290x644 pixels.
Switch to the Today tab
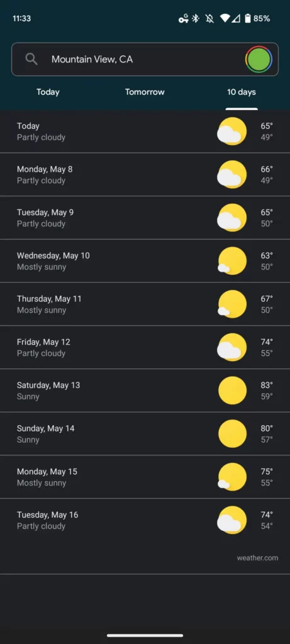[48, 92]
